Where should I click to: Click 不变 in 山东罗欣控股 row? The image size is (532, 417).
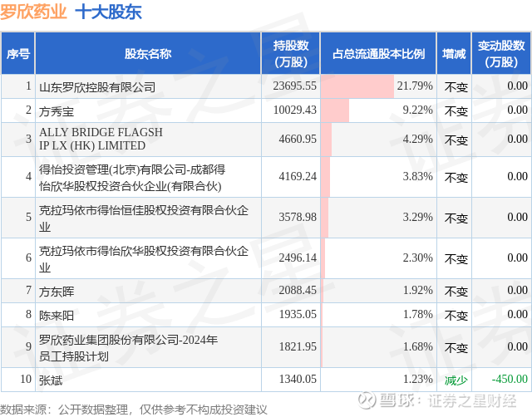[456, 87]
